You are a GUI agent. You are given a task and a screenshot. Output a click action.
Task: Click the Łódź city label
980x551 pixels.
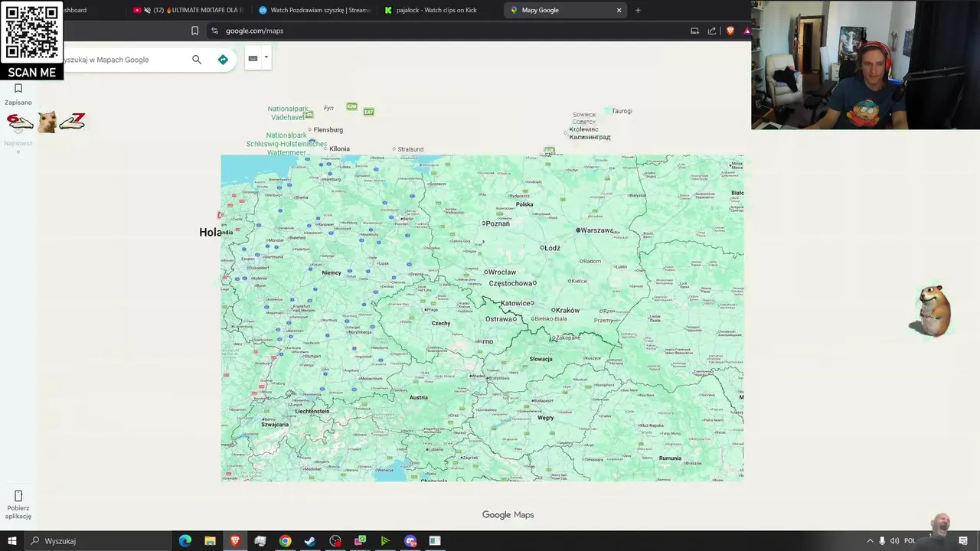[x=551, y=248]
